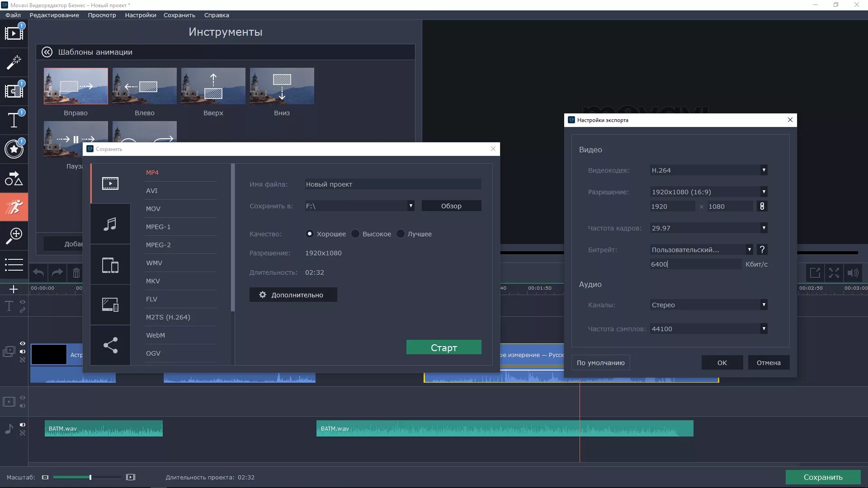Choose MKV format from list
Viewport: 868px width, 488px height.
pos(153,281)
